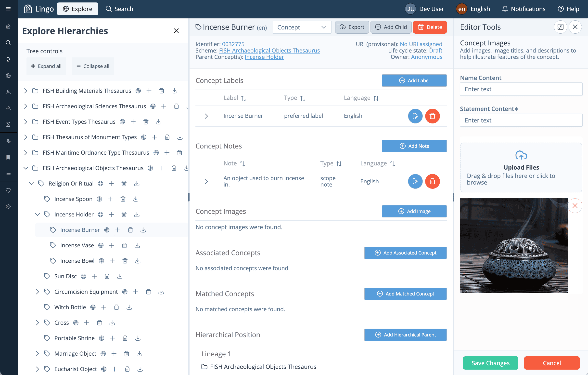Screen dimensions: 588x375
Task: Click the delete icon for scope note
Action: pos(432,181)
